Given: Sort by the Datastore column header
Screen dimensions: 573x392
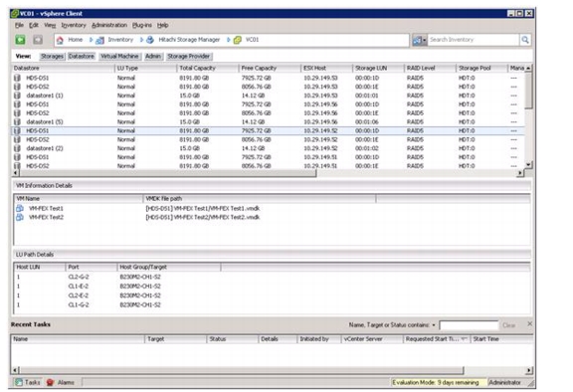Looking at the screenshot, I should click(x=64, y=68).
